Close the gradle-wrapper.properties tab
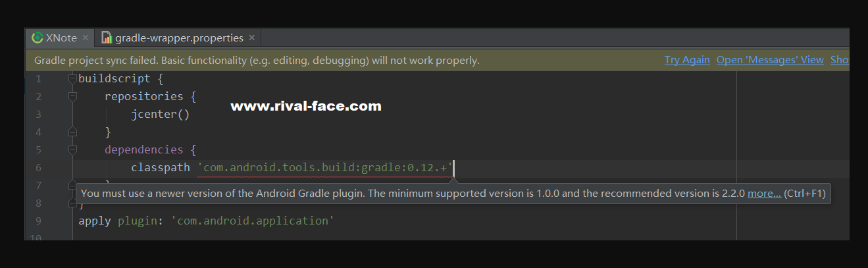This screenshot has width=868, height=268. coord(252,38)
